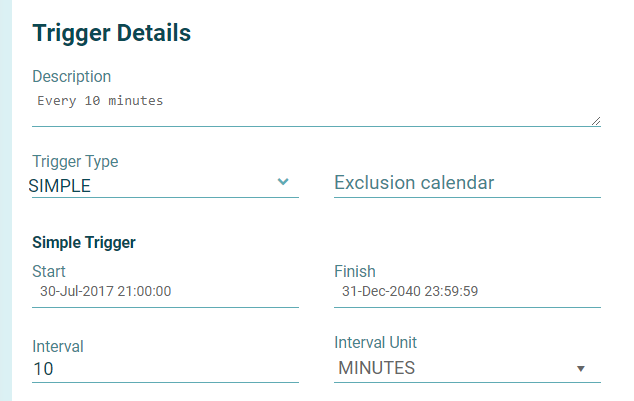Click the Interval Unit dropdown arrow
Screen dimensions: 634x401
[580, 369]
